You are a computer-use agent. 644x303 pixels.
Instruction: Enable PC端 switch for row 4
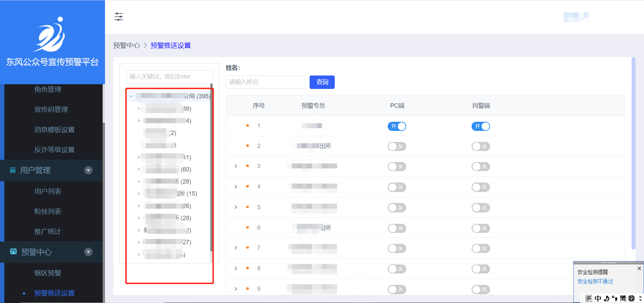point(397,187)
